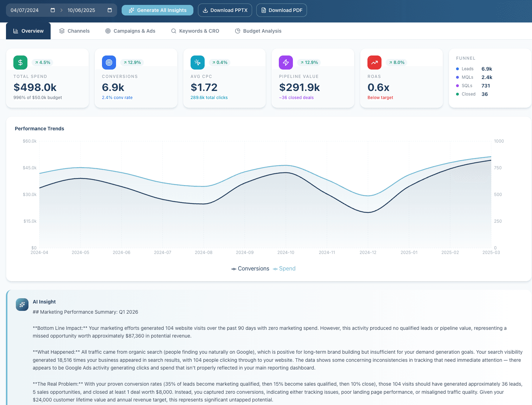Click the bar chart icon on Overview tab

pos(15,31)
